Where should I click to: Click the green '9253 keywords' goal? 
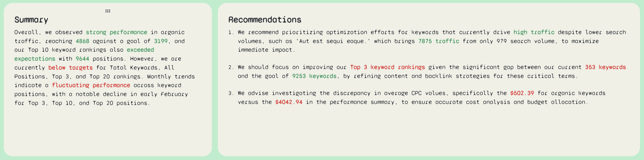coord(314,76)
